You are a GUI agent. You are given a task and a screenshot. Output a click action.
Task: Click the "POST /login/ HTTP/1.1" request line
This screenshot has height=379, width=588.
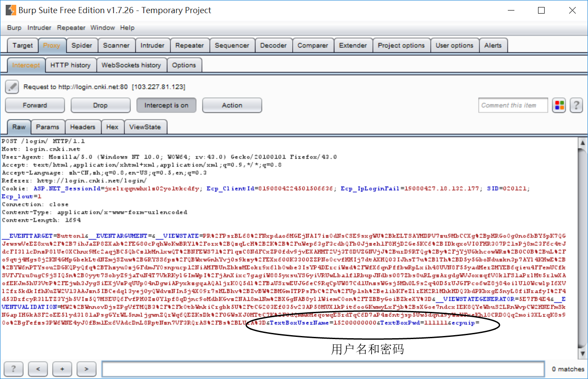[43, 141]
